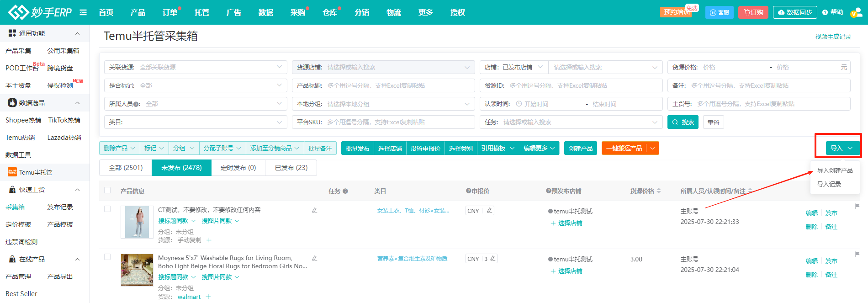The image size is (868, 303).
Task: Open the 订单 top navigation item
Action: click(170, 12)
